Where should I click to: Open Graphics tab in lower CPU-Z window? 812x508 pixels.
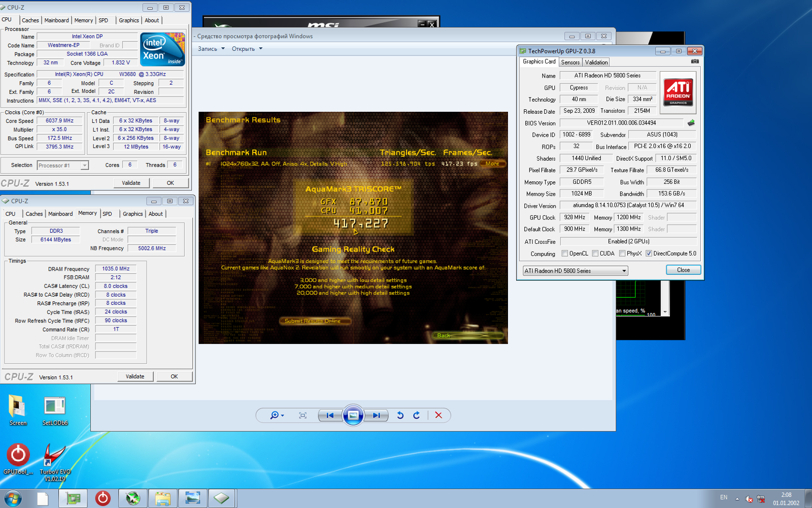coord(132,214)
